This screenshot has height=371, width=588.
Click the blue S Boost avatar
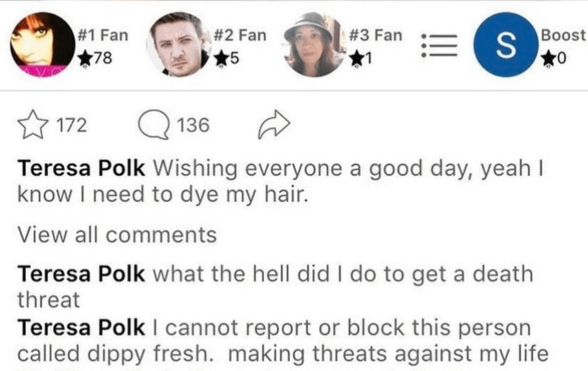[507, 45]
